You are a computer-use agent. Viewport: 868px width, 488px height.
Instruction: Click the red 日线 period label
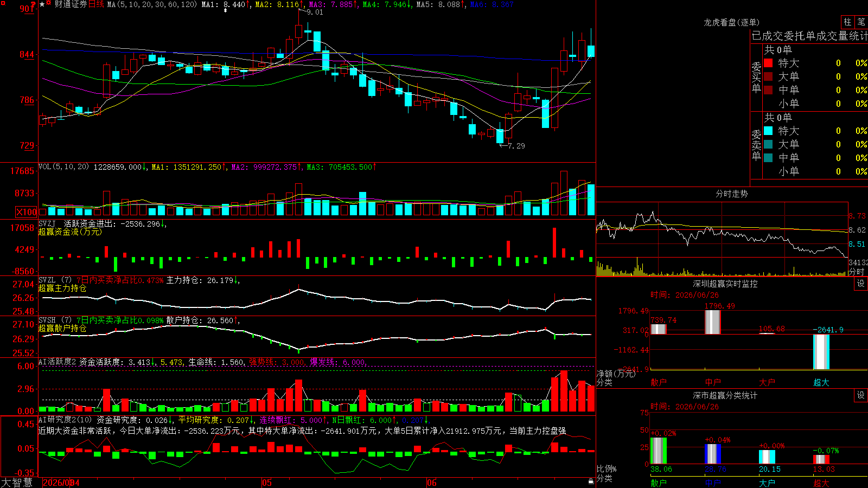[x=96, y=4]
